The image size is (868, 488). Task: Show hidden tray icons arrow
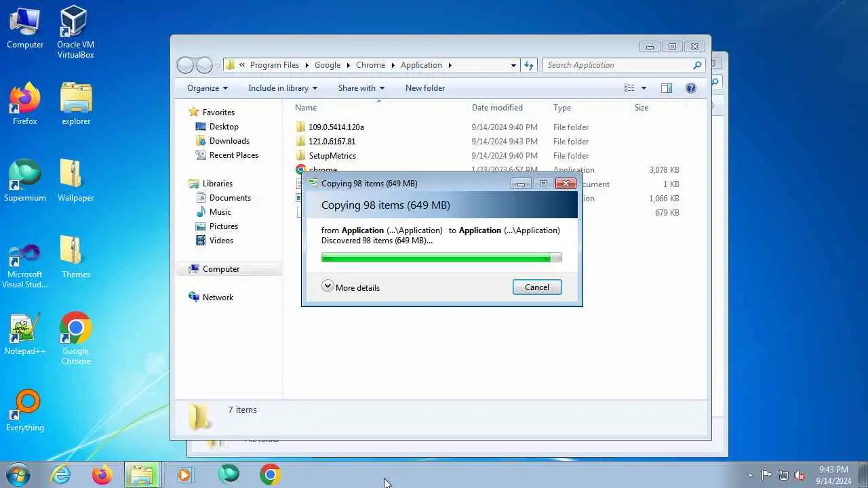750,475
